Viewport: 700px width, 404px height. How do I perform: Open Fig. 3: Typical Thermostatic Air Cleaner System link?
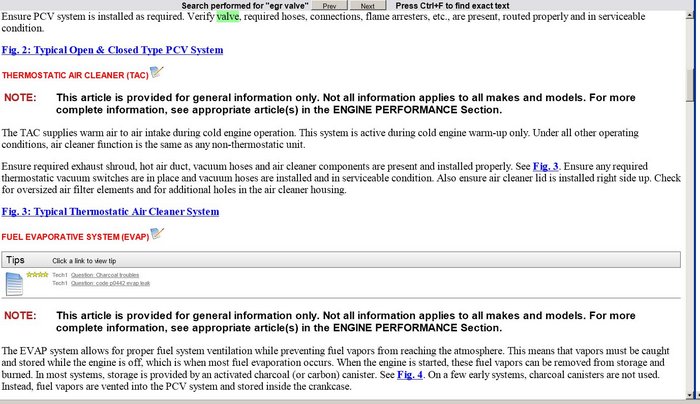(110, 212)
